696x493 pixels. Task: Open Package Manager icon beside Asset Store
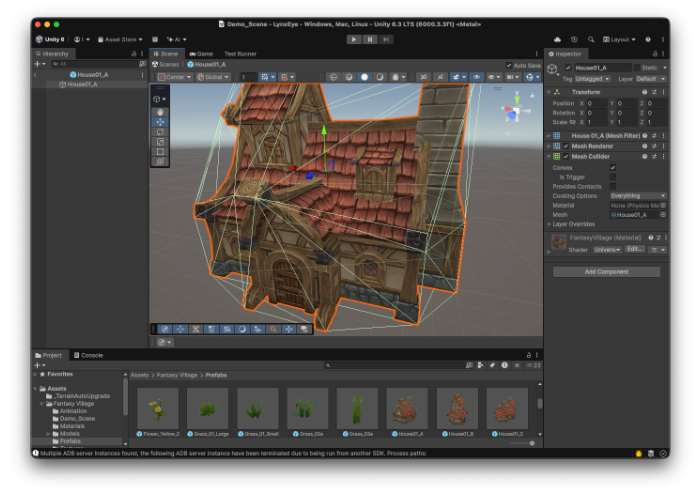[155, 39]
